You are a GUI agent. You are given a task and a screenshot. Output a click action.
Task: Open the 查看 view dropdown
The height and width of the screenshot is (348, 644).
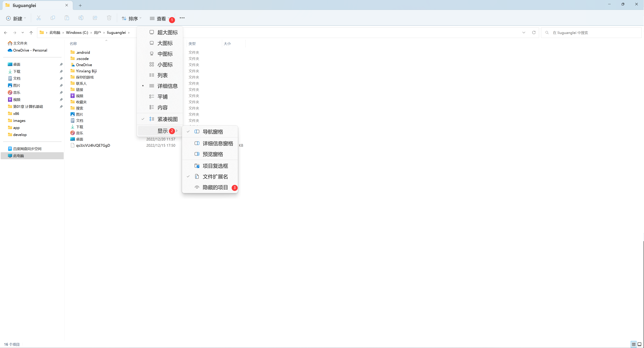tap(160, 18)
